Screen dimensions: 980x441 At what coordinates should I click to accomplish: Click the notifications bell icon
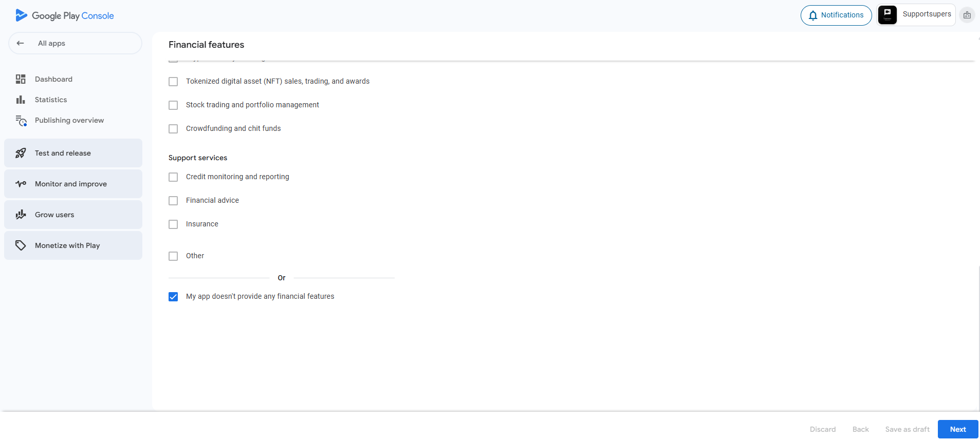(813, 15)
